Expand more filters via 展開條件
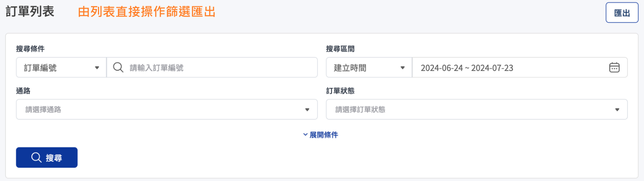The width and height of the screenshot is (644, 181). pyautogui.click(x=324, y=135)
